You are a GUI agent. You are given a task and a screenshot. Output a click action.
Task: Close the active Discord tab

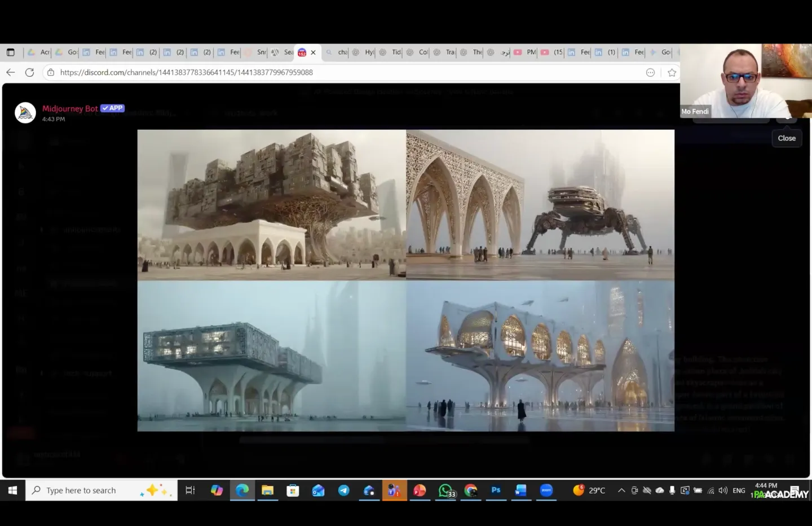click(313, 52)
